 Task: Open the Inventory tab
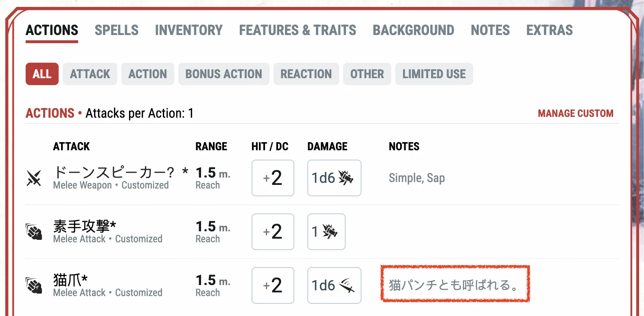coord(189,30)
